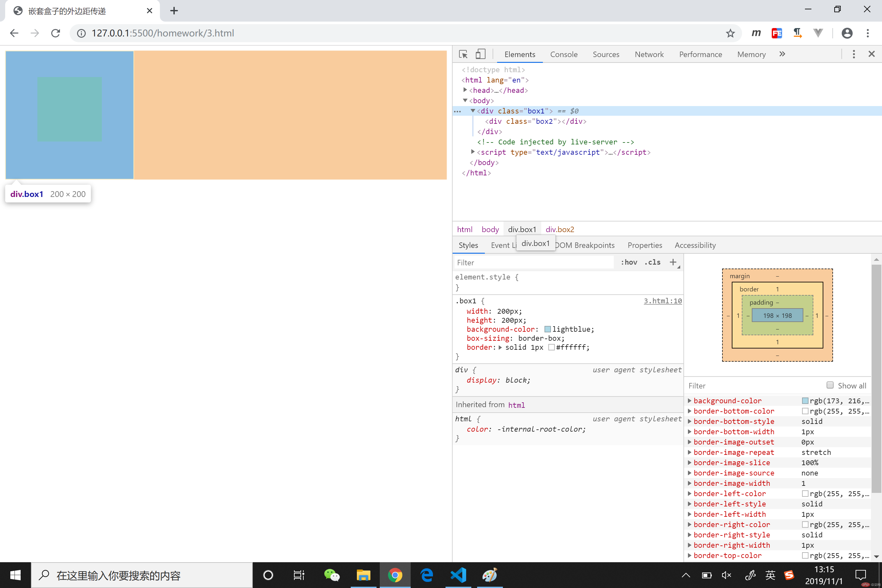This screenshot has height=588, width=882.
Task: Toggle the device toolbar icon
Action: pos(480,54)
